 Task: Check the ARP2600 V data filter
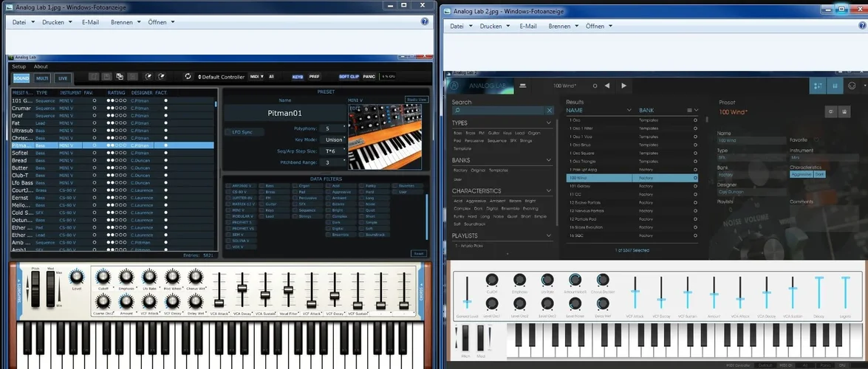click(228, 186)
